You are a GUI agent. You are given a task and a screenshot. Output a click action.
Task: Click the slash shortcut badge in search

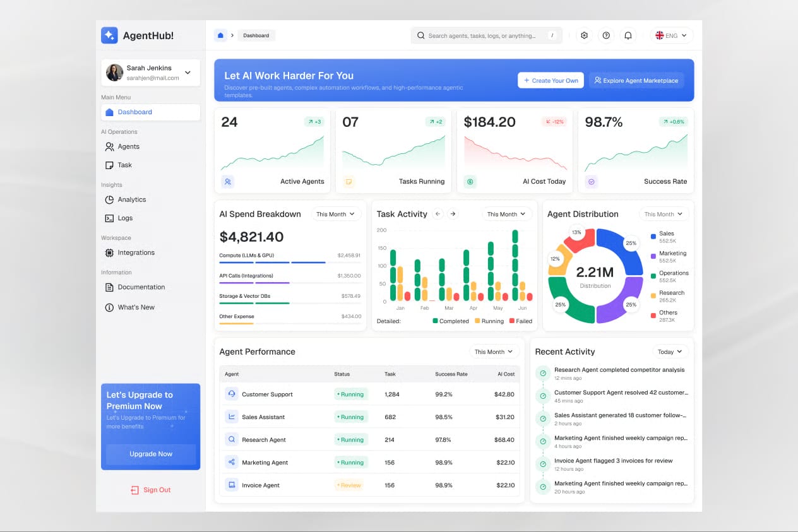pyautogui.click(x=552, y=36)
